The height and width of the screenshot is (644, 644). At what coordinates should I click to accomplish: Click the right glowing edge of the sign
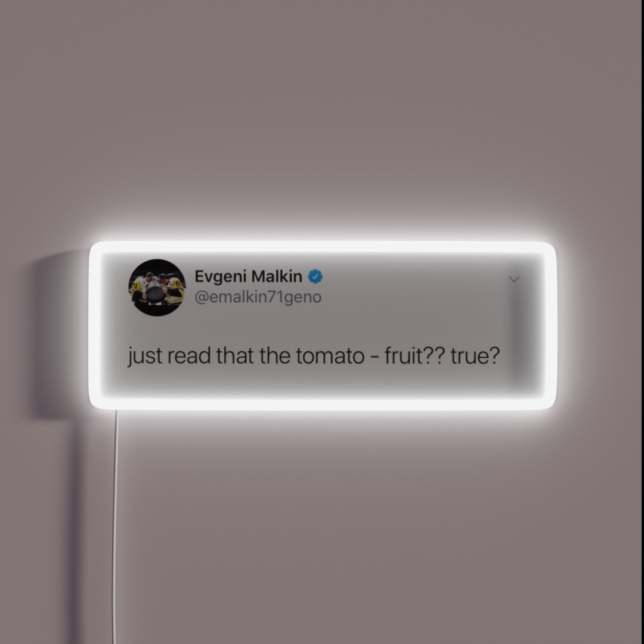tap(550, 326)
